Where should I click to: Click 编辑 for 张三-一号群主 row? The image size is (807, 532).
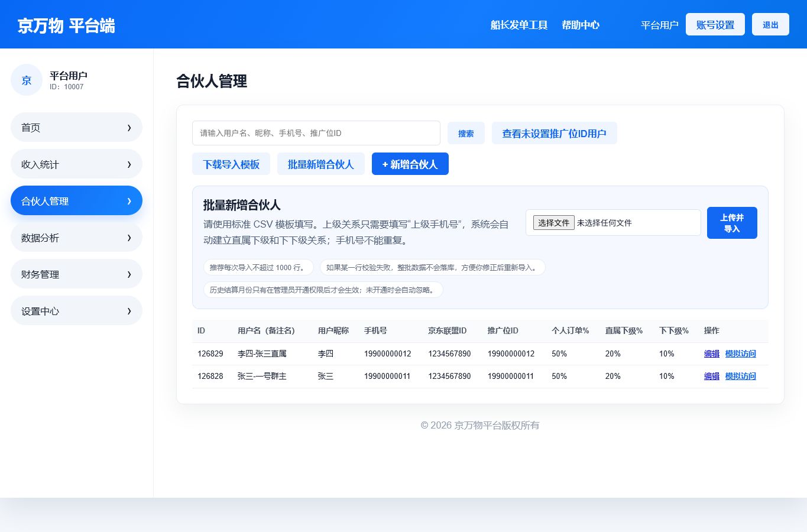click(x=712, y=376)
